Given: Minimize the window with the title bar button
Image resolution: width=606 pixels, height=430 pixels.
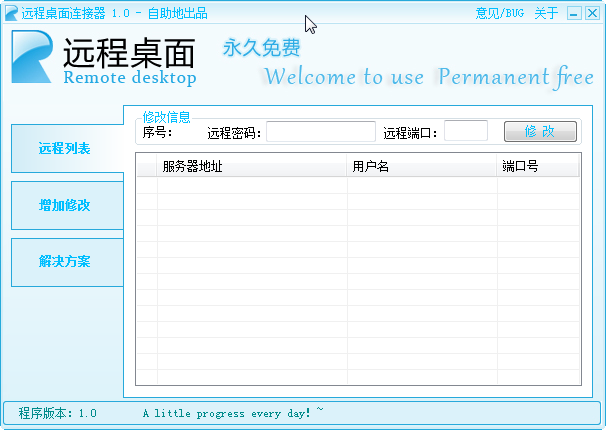Looking at the screenshot, I should [574, 14].
